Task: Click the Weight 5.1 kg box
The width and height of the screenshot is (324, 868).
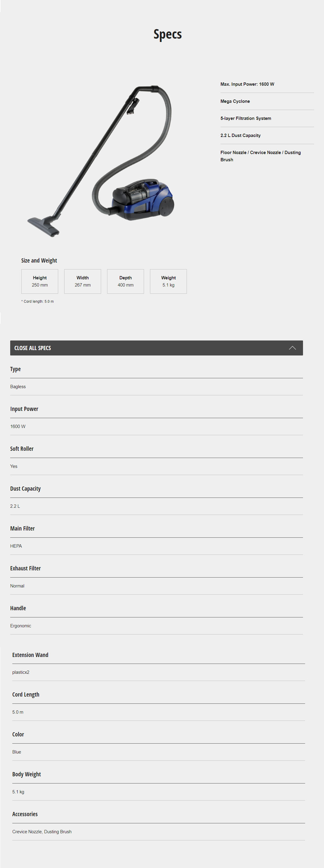Action: 168,281
